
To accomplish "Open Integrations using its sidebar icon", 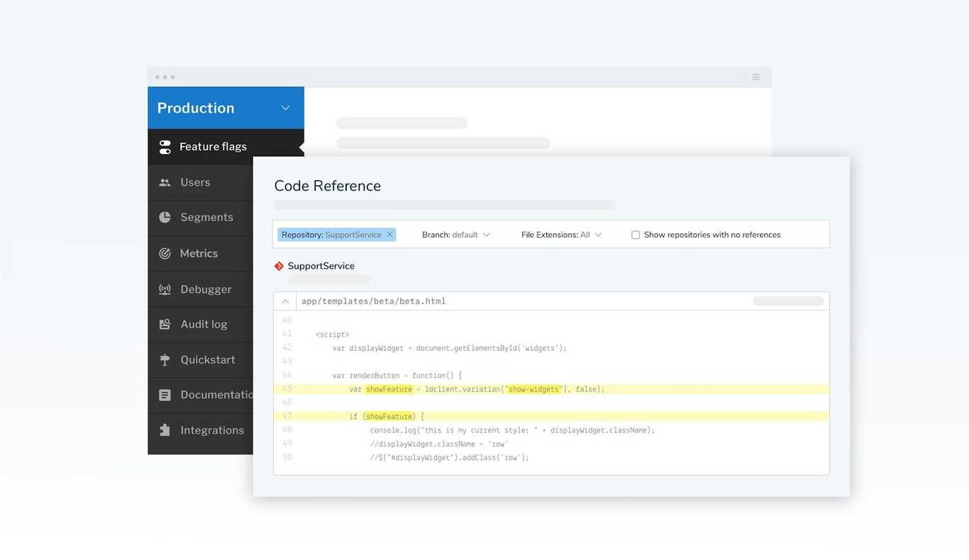I will tap(165, 430).
